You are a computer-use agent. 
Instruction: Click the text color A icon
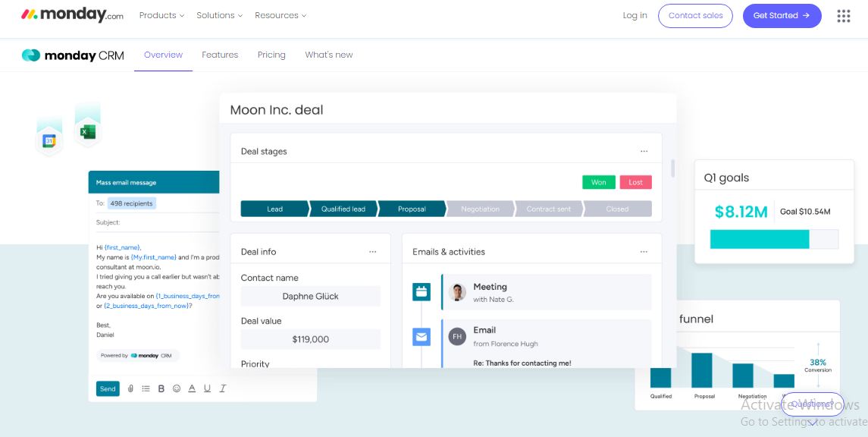(x=192, y=388)
